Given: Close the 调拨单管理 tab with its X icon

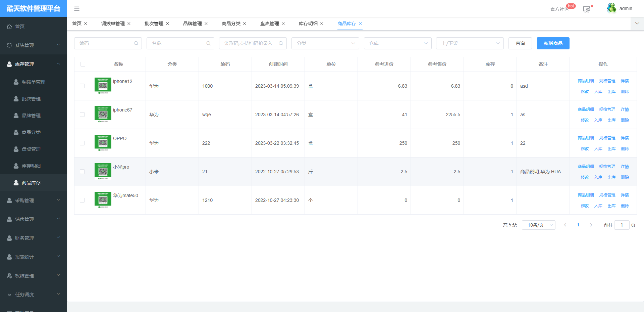Looking at the screenshot, I should pos(129,24).
